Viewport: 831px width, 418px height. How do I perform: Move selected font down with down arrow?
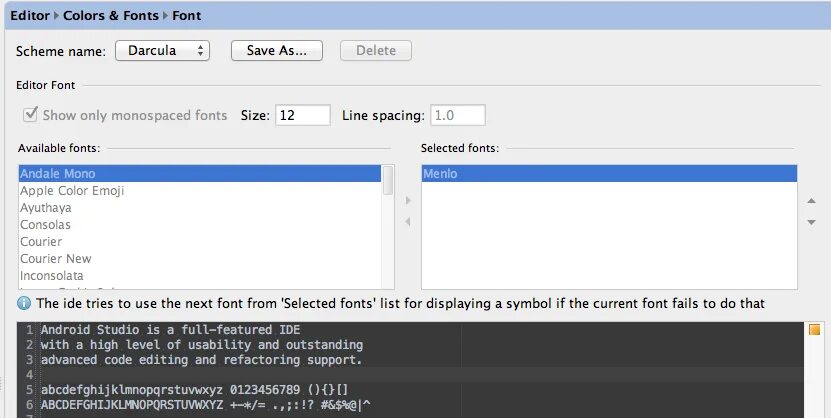click(811, 223)
